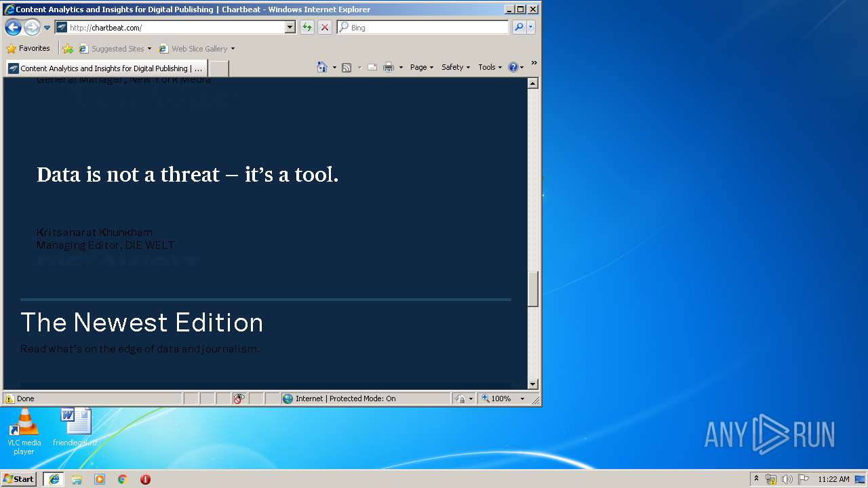This screenshot has width=868, height=488.
Task: Open Google Chrome from the taskbar
Action: [x=123, y=479]
